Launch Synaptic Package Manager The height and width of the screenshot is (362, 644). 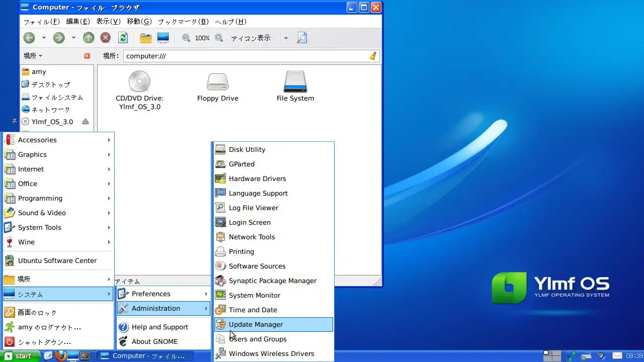[273, 281]
